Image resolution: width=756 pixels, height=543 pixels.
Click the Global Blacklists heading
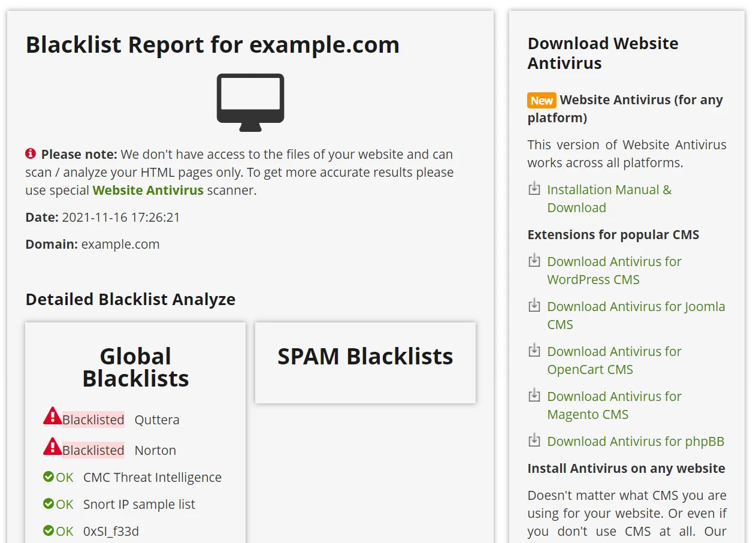pos(135,367)
